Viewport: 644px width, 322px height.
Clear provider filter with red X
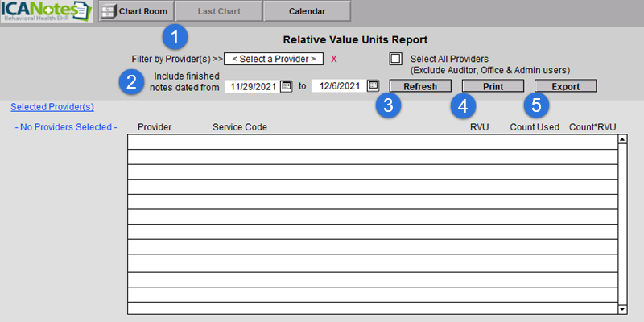tap(334, 59)
